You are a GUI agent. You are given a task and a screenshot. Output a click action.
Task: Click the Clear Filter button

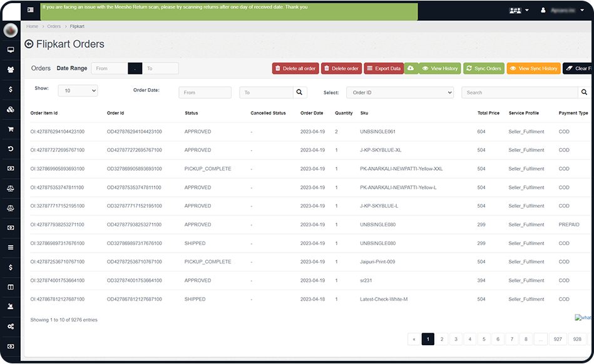[x=578, y=68]
